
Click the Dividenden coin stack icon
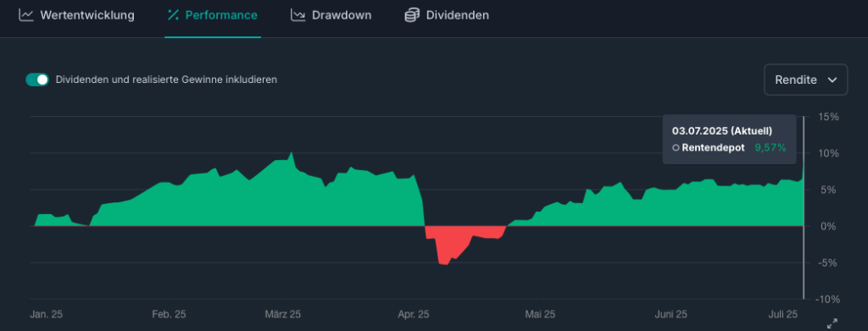click(412, 15)
